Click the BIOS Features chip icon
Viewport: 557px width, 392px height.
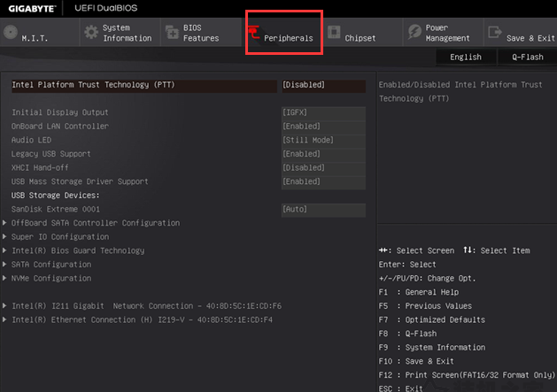pos(171,34)
